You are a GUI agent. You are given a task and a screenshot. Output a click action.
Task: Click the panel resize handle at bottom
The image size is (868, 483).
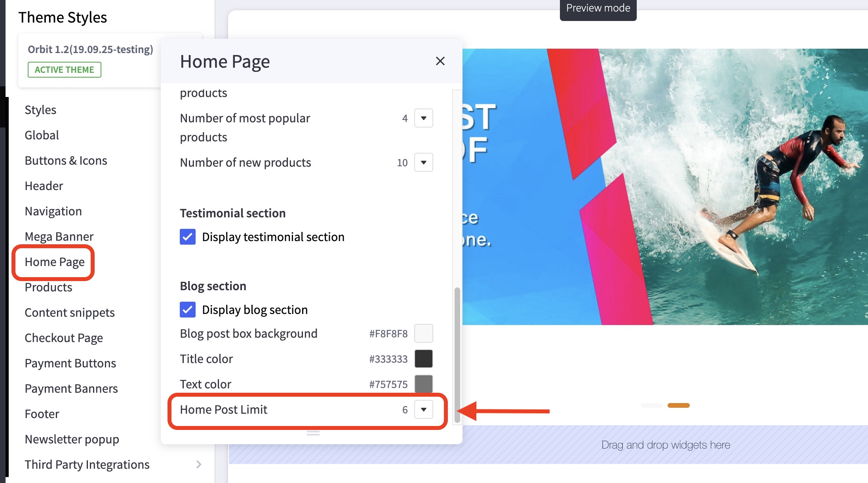pyautogui.click(x=313, y=433)
